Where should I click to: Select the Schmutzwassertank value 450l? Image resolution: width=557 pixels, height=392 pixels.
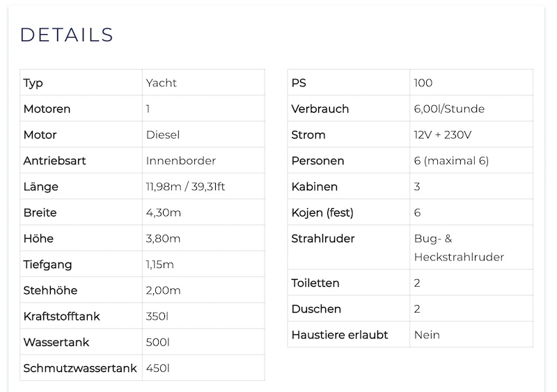(157, 368)
